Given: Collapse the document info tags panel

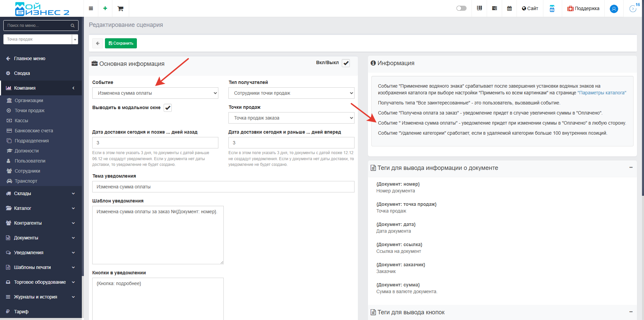Looking at the screenshot, I should point(631,167).
